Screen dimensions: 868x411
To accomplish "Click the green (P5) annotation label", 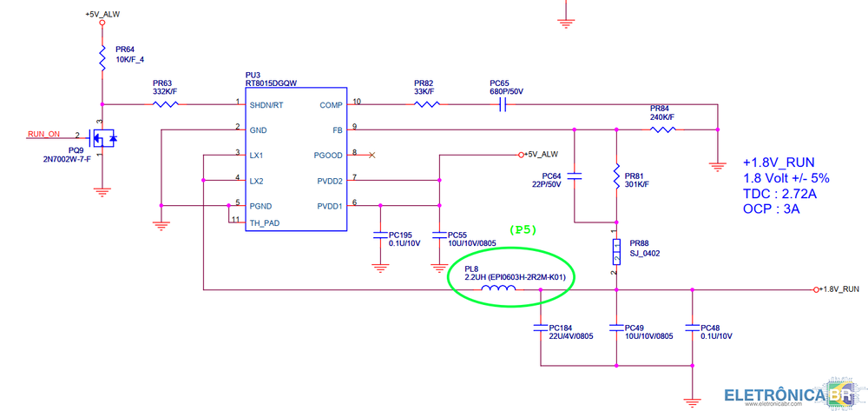I will click(523, 230).
